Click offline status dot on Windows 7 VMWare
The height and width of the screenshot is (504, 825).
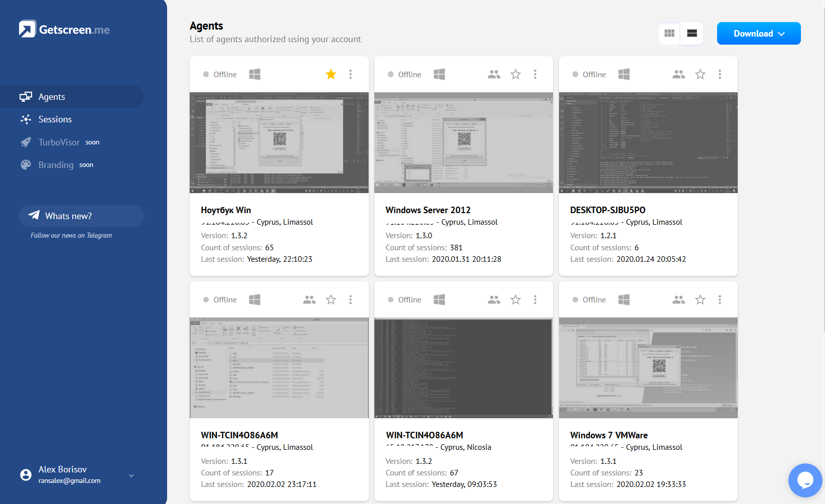[x=575, y=299]
